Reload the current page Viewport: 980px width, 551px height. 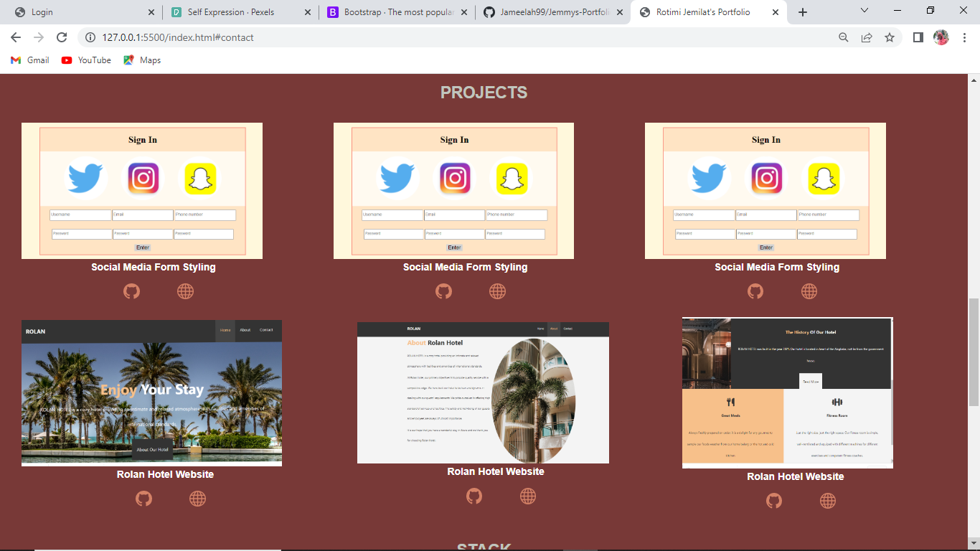click(x=62, y=37)
